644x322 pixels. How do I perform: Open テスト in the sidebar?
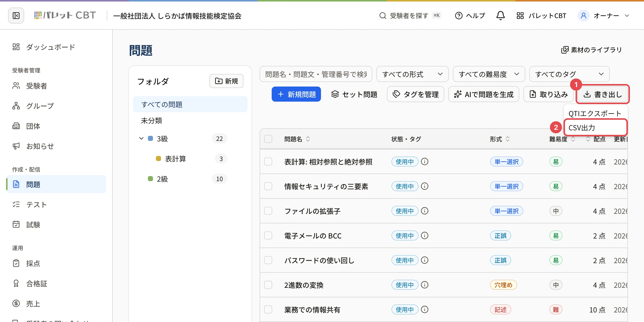(x=56, y=205)
